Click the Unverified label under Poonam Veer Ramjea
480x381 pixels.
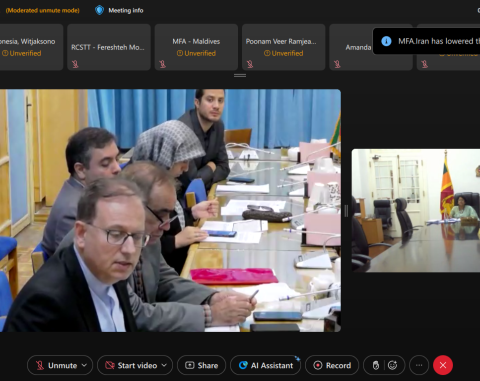284,53
